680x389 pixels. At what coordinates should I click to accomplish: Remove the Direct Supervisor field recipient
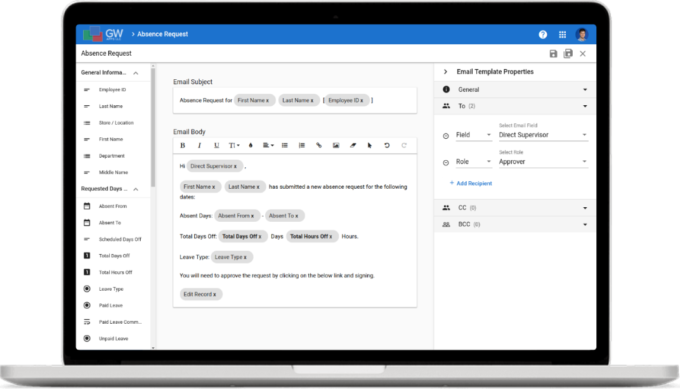[x=445, y=136]
